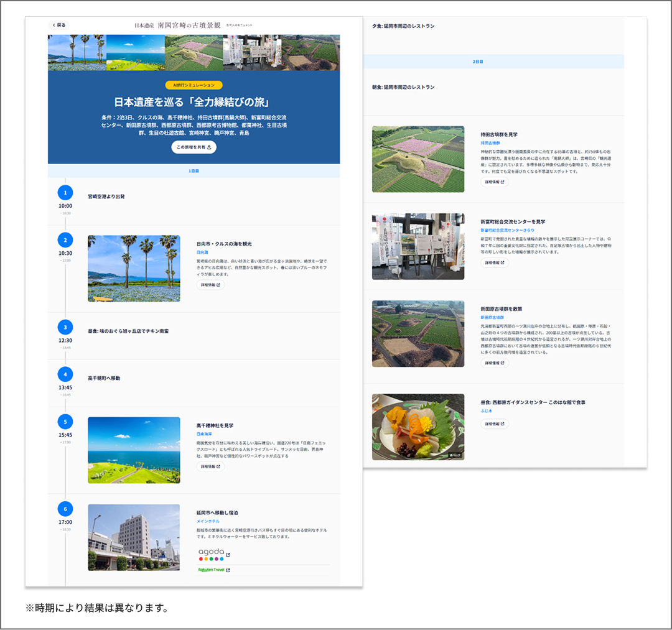Open 詳細情報 for 日向市・クルスの海
This screenshot has width=672, height=630.
pos(210,285)
